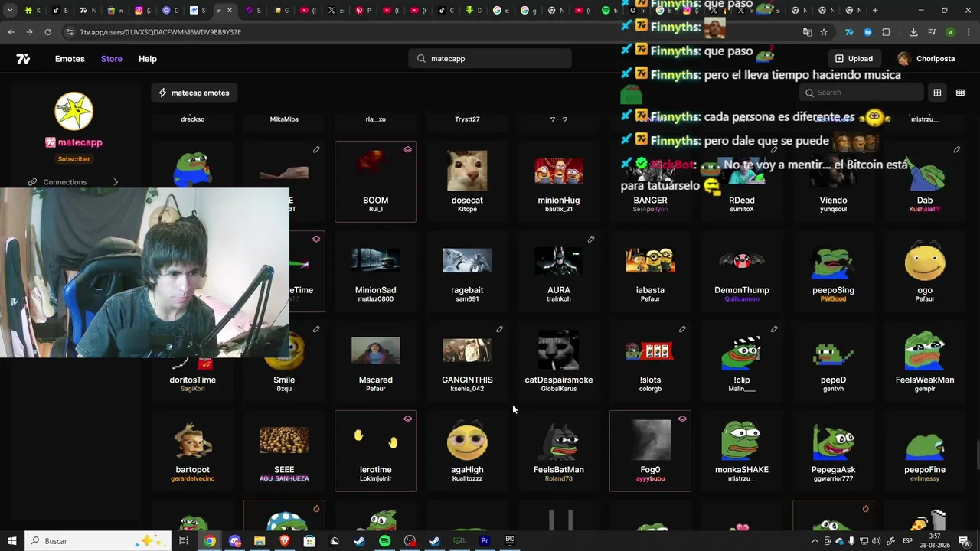The height and width of the screenshot is (551, 980).
Task: Open the volume control in tray
Action: (876, 541)
